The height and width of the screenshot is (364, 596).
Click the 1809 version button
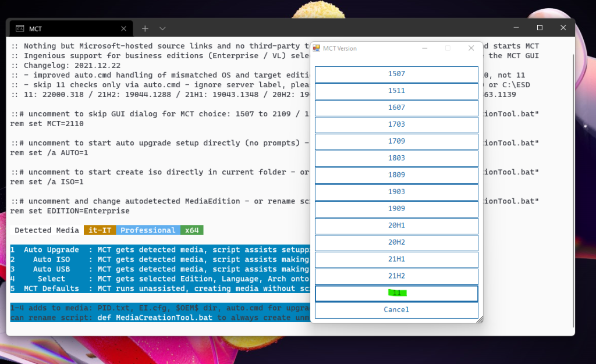point(396,175)
